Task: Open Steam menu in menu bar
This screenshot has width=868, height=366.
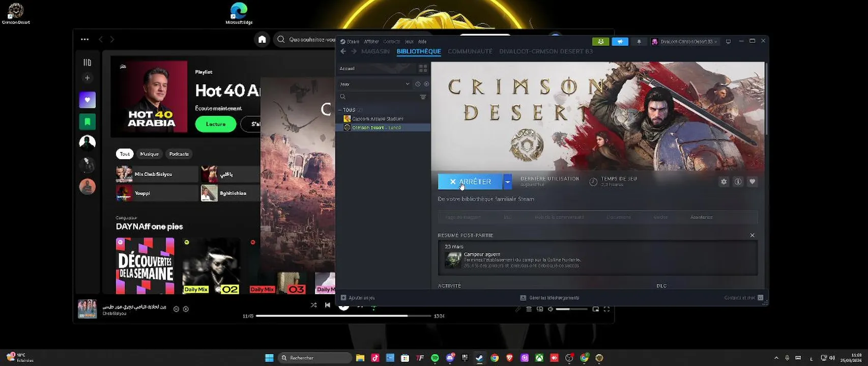Action: (x=353, y=42)
